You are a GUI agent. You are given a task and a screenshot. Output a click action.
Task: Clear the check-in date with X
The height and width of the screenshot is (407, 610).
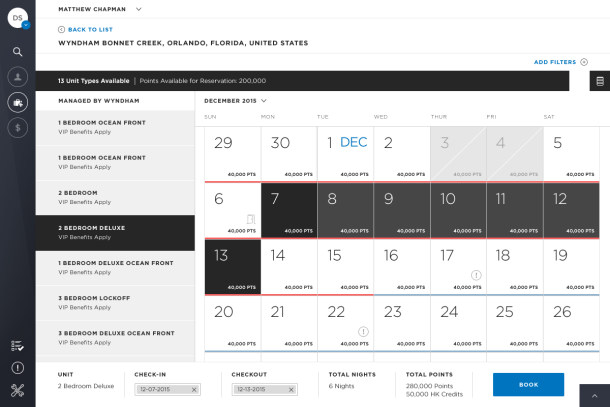pyautogui.click(x=194, y=389)
